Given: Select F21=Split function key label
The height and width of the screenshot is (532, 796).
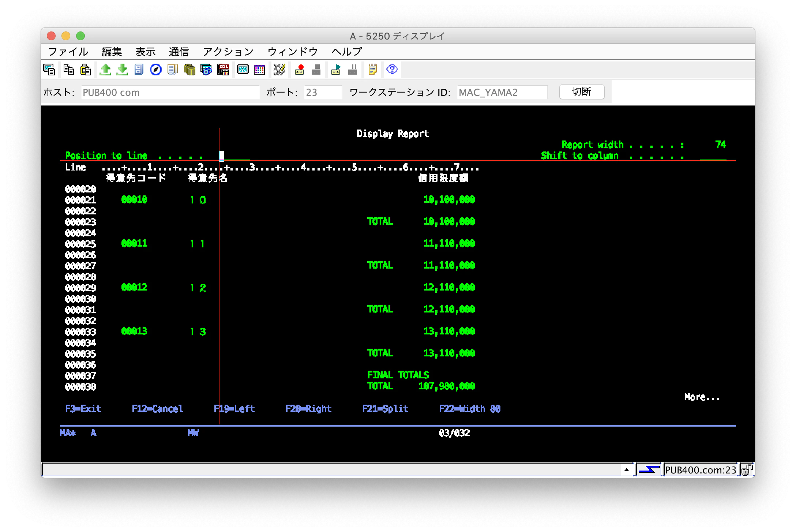Looking at the screenshot, I should (385, 409).
